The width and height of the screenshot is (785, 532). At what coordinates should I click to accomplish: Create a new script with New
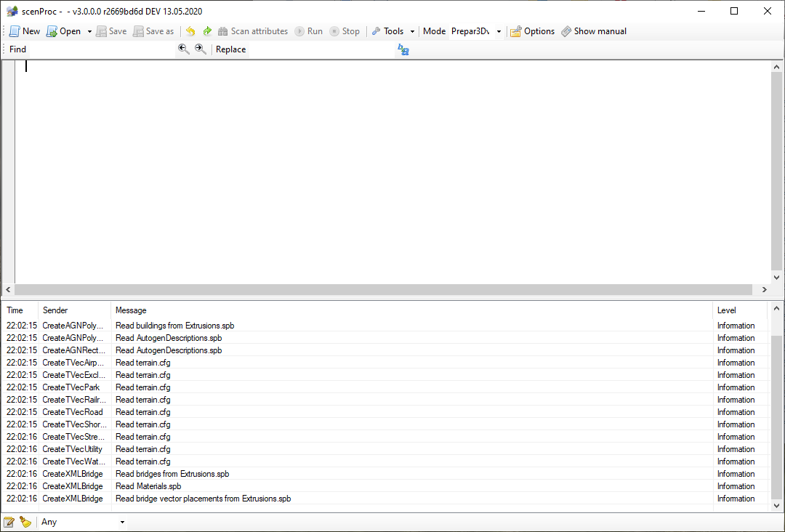(25, 31)
